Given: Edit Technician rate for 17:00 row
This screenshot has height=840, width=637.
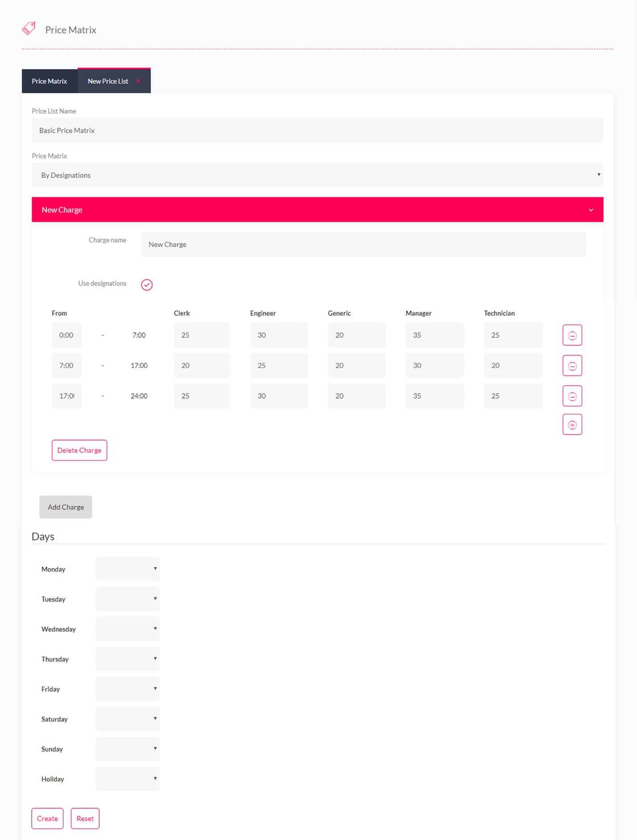Looking at the screenshot, I should [x=513, y=396].
